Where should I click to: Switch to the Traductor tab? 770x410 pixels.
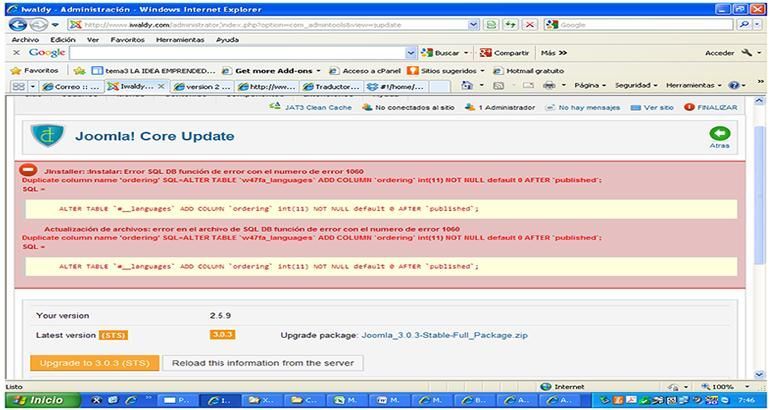pos(332,86)
